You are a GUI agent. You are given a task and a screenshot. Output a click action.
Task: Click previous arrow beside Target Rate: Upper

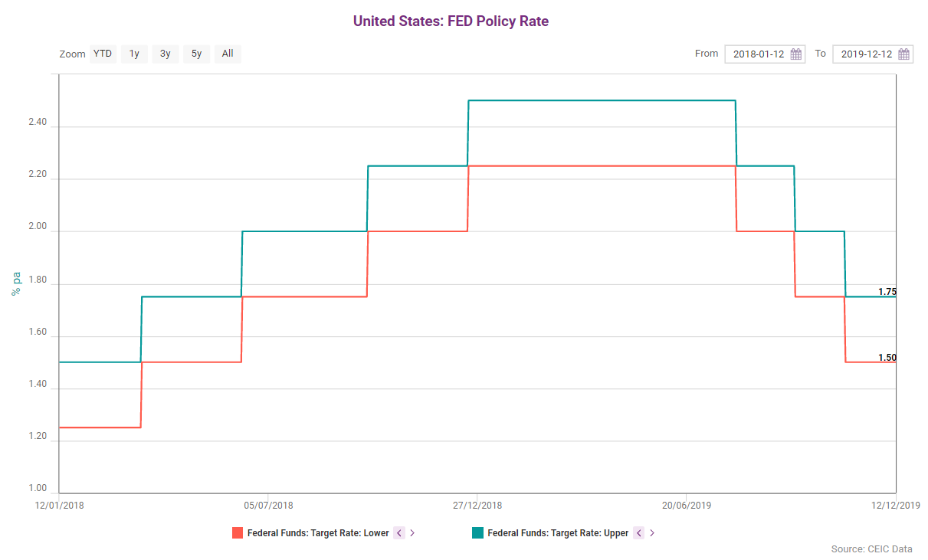(x=638, y=533)
